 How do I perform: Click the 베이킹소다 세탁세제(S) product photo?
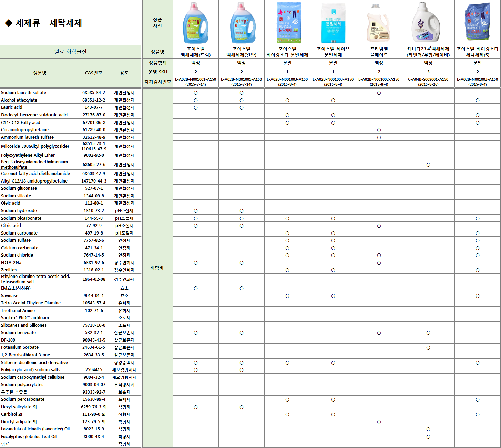[x=477, y=22]
